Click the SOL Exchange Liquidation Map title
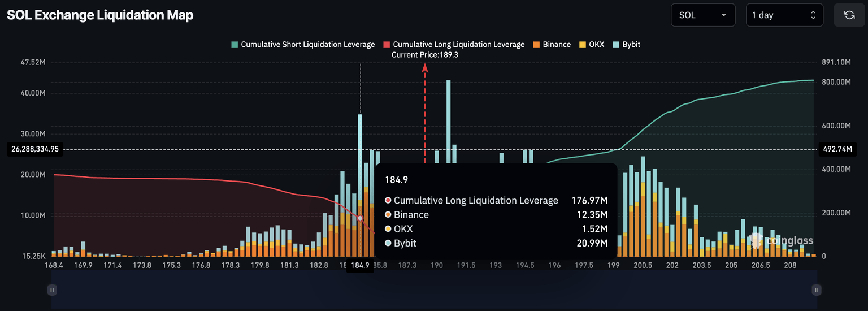This screenshot has height=311, width=868. [x=100, y=15]
